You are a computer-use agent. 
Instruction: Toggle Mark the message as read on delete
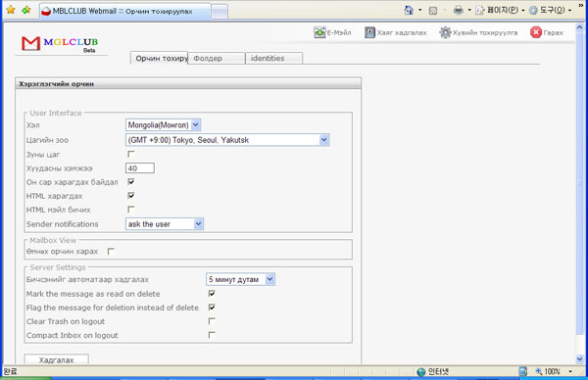click(x=212, y=293)
